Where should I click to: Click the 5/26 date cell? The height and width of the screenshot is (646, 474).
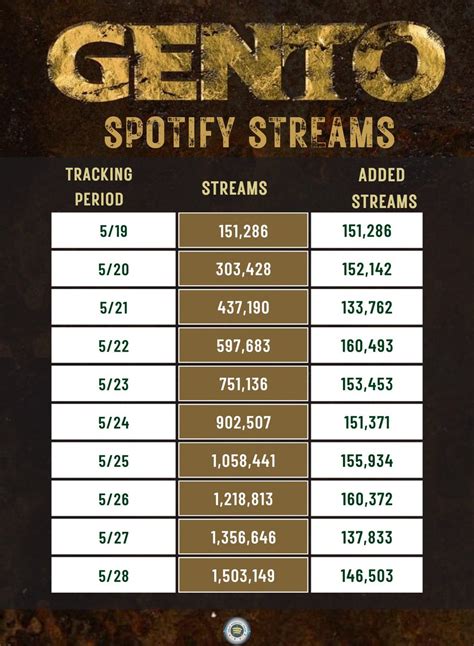(114, 499)
